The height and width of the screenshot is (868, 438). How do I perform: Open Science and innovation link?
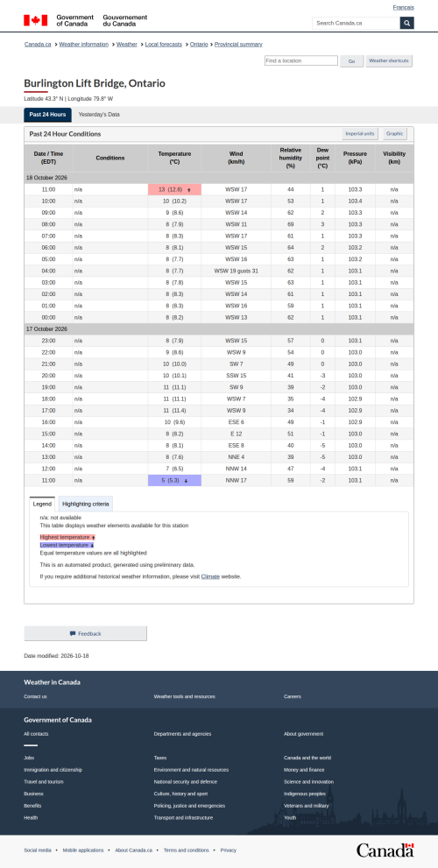309,782
